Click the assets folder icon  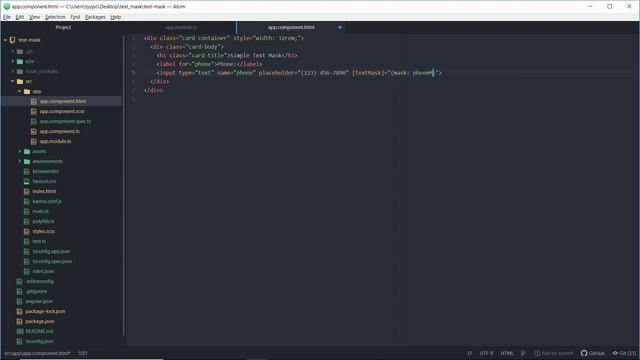(x=27, y=151)
